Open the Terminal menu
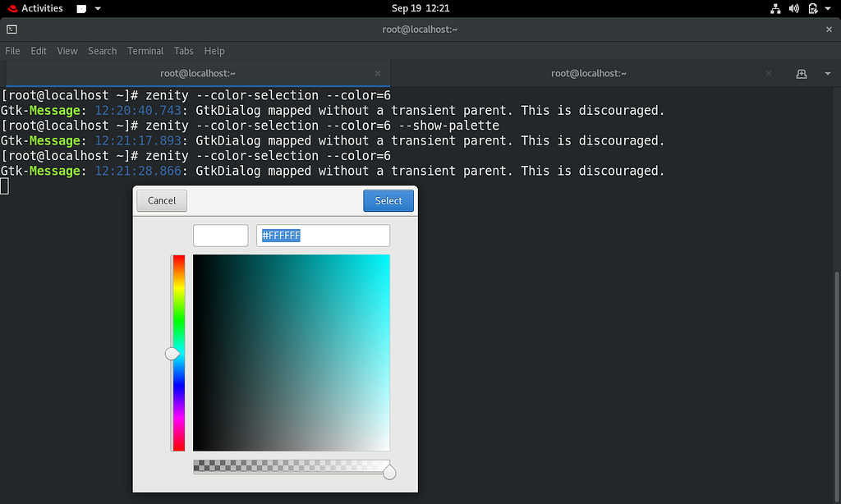 145,51
